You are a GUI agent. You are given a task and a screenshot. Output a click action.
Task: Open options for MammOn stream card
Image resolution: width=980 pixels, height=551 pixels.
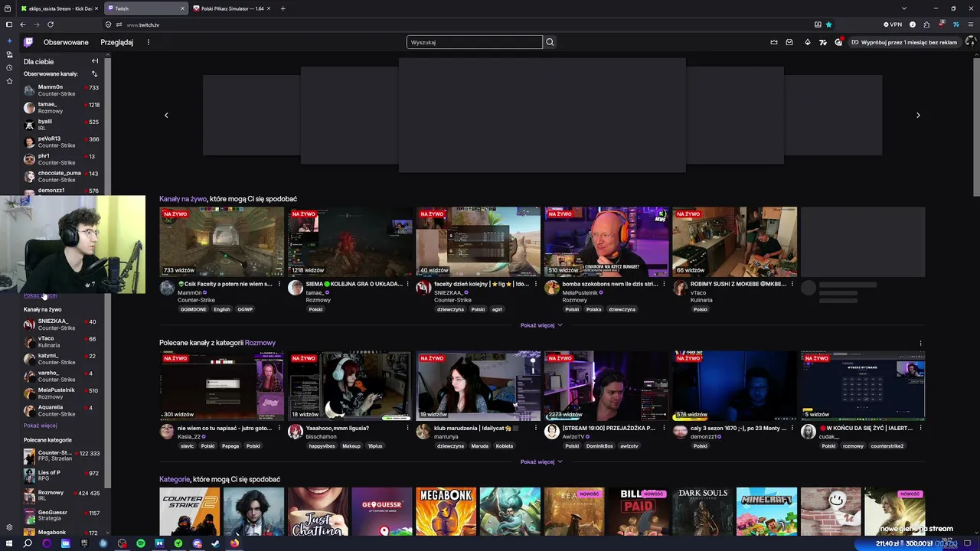[x=279, y=284]
